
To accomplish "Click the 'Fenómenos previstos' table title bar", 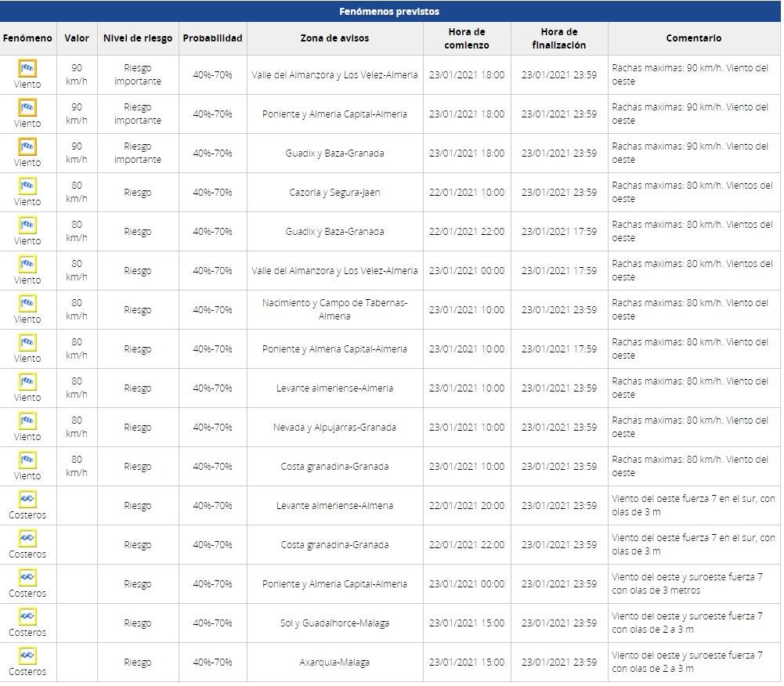I will (389, 12).
